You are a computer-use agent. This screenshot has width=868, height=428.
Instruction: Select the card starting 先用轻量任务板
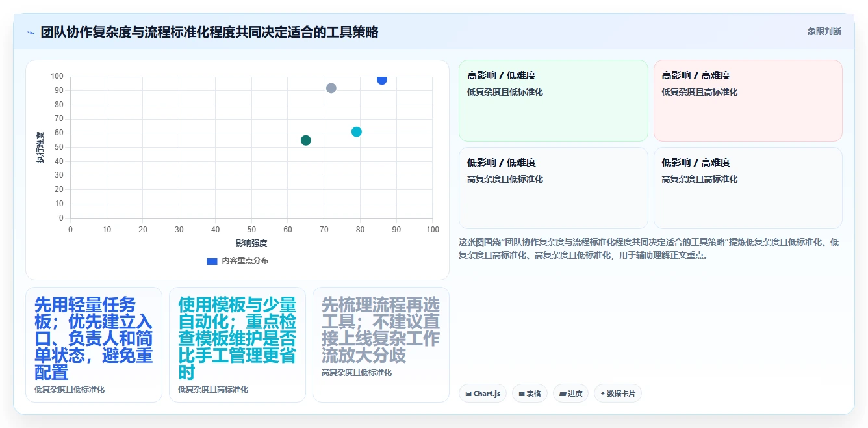point(94,345)
